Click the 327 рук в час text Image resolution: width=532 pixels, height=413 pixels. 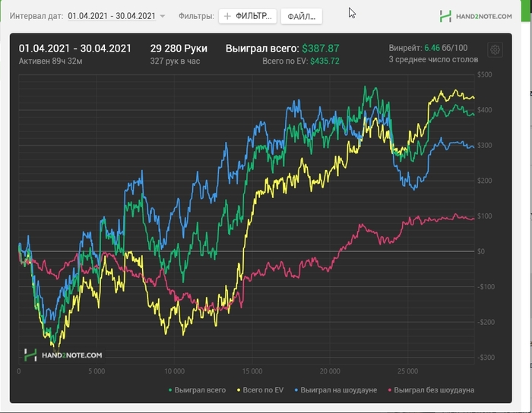175,61
